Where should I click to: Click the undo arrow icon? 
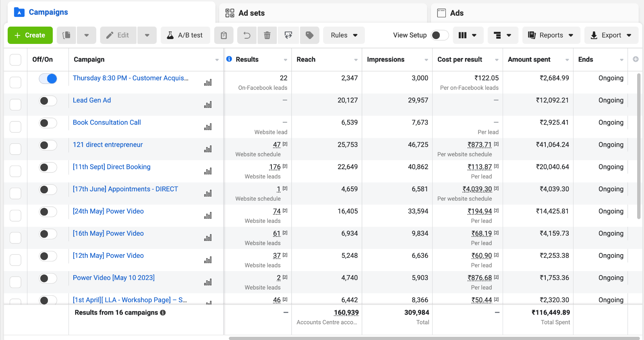(247, 35)
